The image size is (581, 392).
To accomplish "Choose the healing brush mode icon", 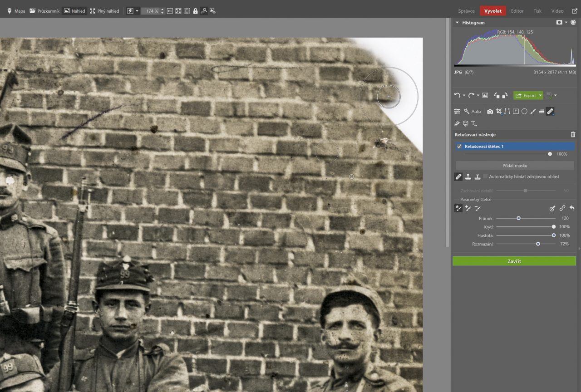I will [x=458, y=176].
